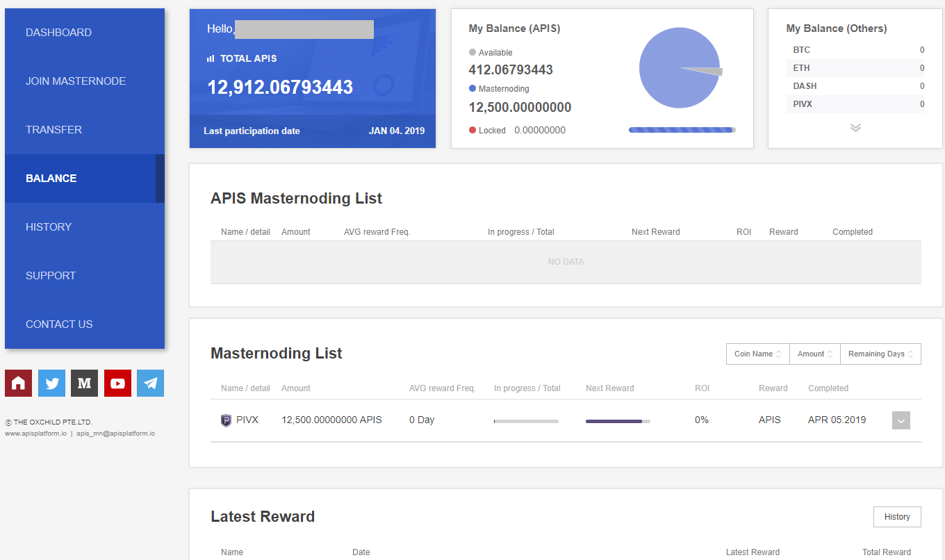The height and width of the screenshot is (560, 945).
Task: Click the PIVX name in Masternoding List
Action: coord(247,420)
